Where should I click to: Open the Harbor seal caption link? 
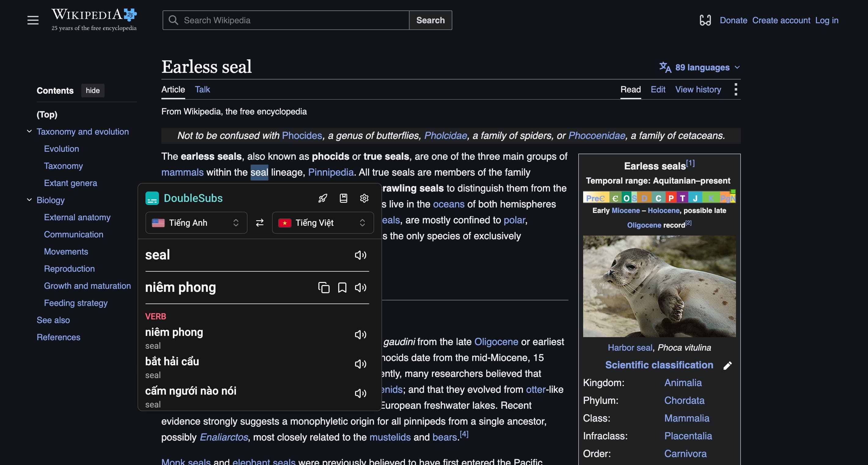coord(630,347)
